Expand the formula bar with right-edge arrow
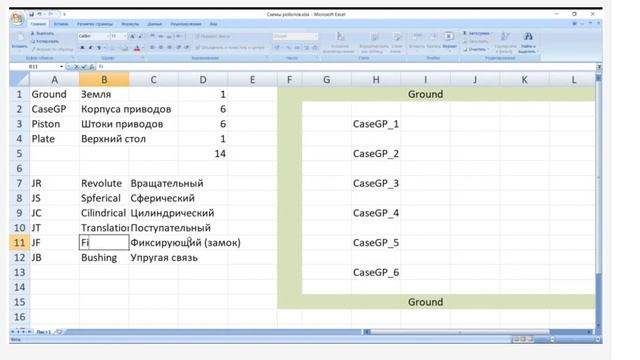The height and width of the screenshot is (360, 640). (x=599, y=67)
